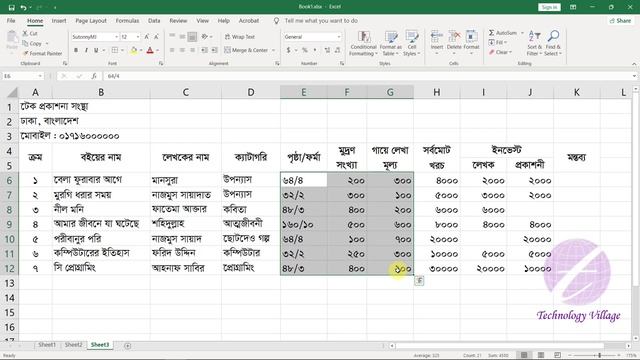The height and width of the screenshot is (360, 640).
Task: Increase decimal places
Action: 327,50
